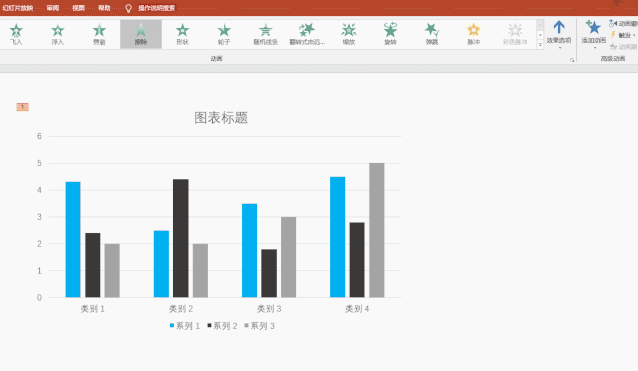
Task: Click the highlighted 擦除 wipe animation
Action: click(x=141, y=34)
